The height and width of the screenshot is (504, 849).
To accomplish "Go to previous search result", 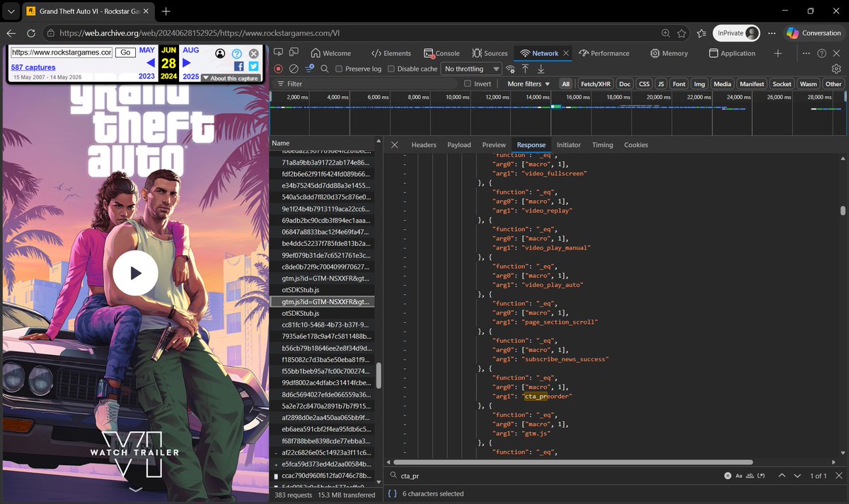I will [782, 476].
